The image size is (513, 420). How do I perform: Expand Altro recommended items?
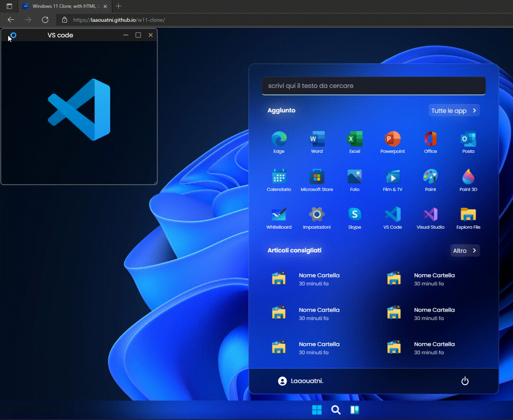(x=465, y=251)
